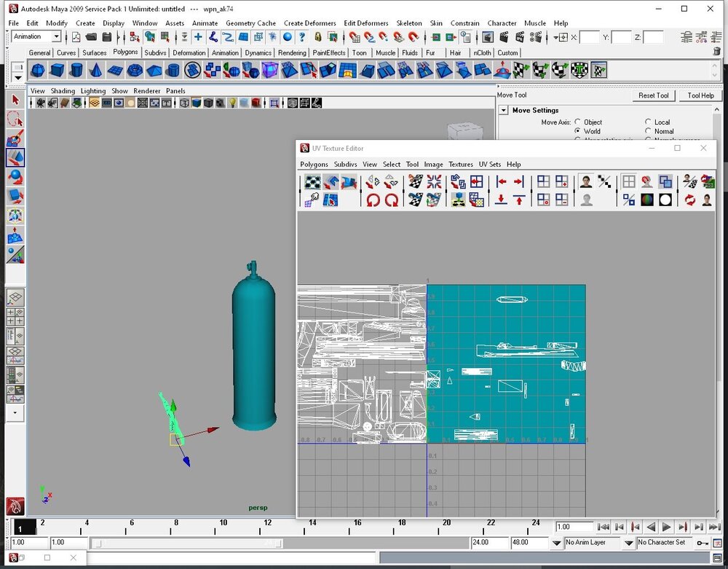Click the polygon torus shelf icon
Screen dimensions: 728x569
coord(134,70)
